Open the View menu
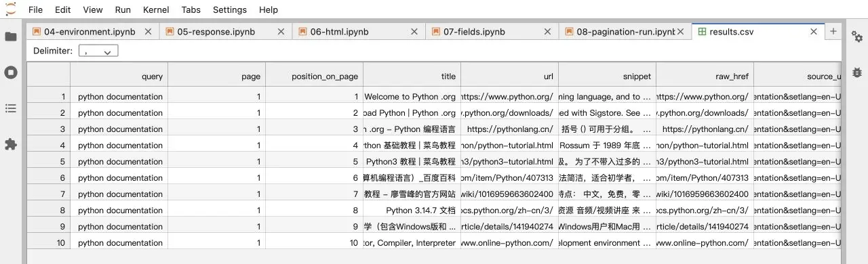 click(x=93, y=9)
